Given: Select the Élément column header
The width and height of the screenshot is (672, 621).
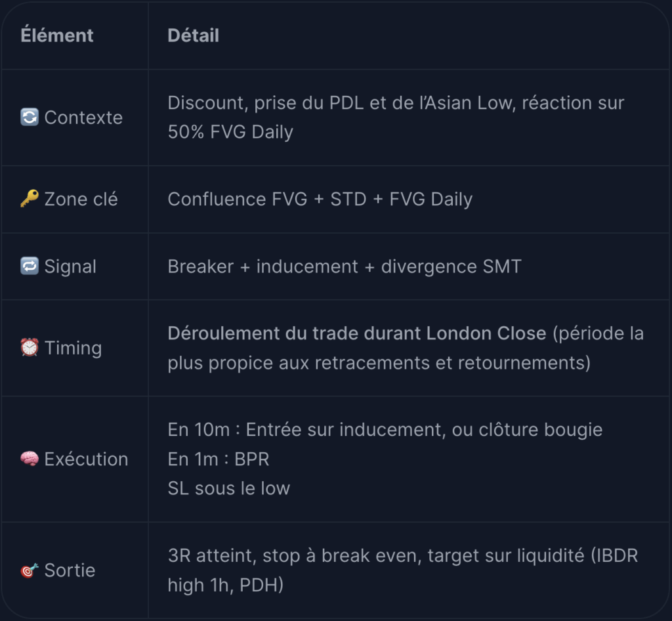Looking at the screenshot, I should click(57, 35).
